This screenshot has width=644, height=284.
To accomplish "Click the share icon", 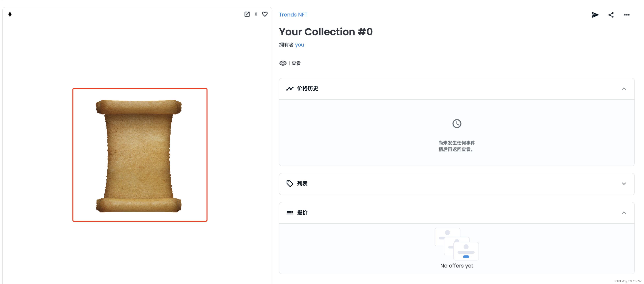I will click(x=611, y=15).
